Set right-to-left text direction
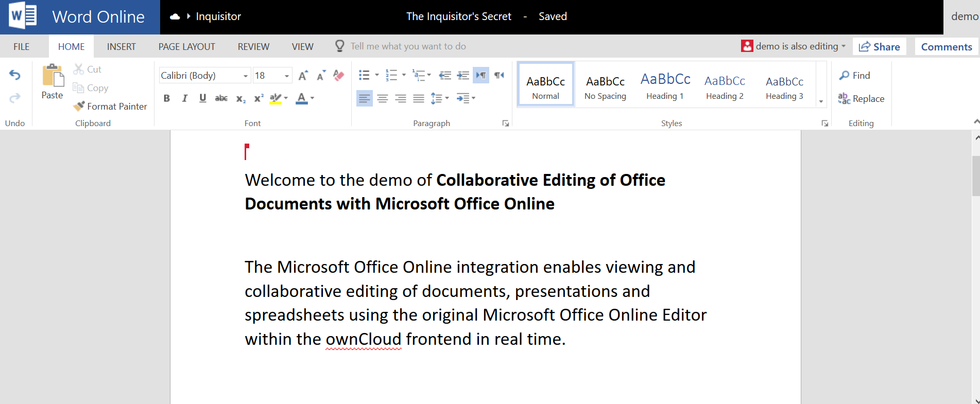Viewport: 980px width, 404px height. pyautogui.click(x=499, y=75)
